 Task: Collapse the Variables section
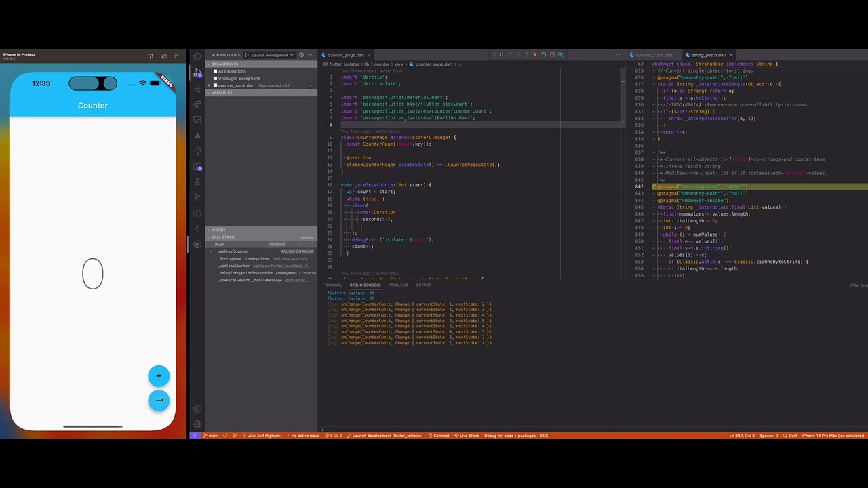point(261,93)
